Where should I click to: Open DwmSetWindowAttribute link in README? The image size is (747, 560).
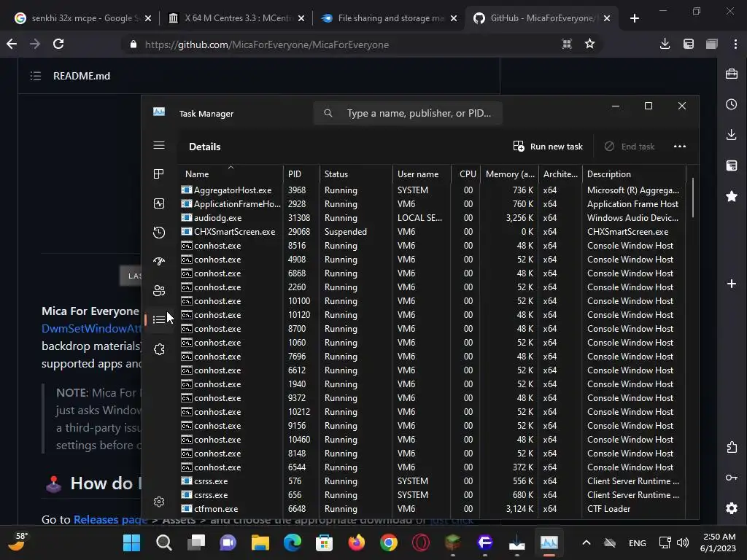[91, 329]
